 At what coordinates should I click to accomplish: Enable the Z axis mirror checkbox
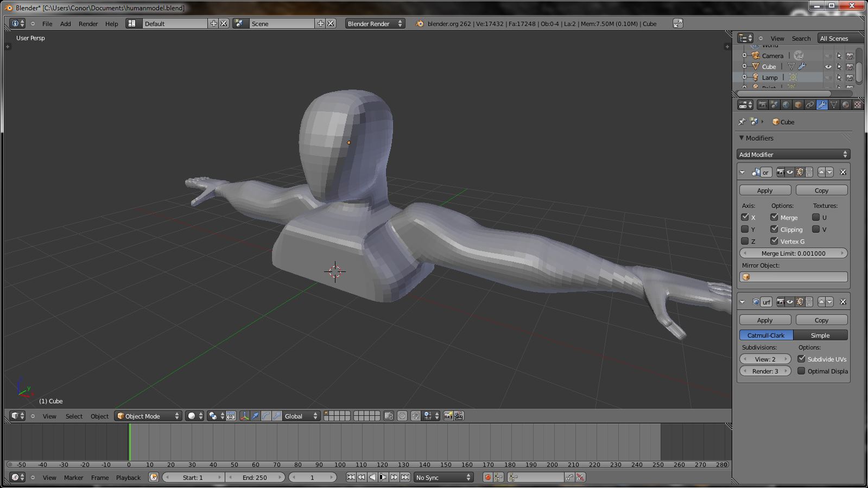click(x=745, y=241)
